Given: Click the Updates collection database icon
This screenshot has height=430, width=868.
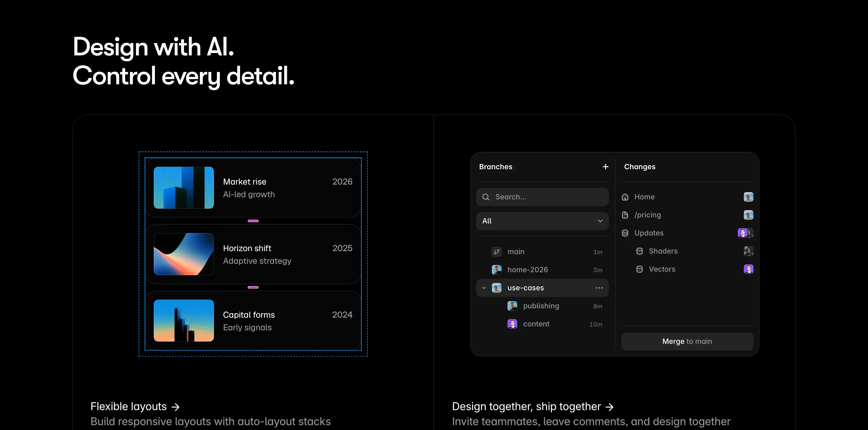Looking at the screenshot, I should (625, 233).
